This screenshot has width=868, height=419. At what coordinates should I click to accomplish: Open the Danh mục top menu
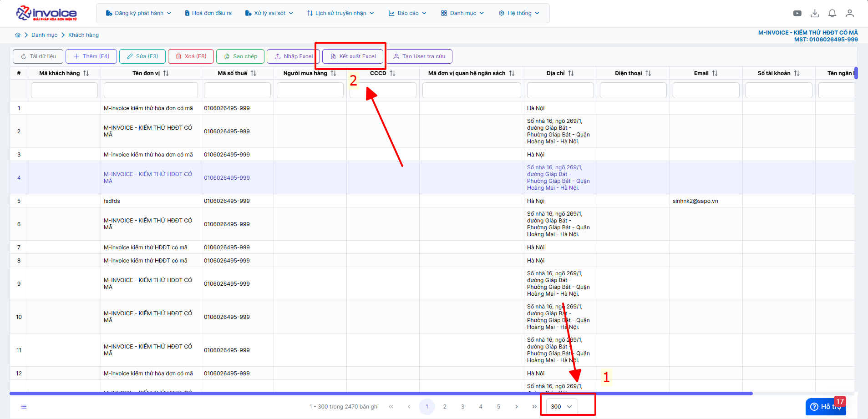[462, 13]
